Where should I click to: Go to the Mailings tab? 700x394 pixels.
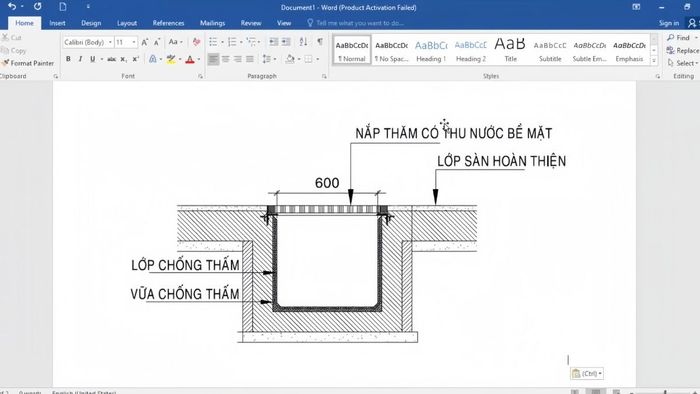pos(212,23)
